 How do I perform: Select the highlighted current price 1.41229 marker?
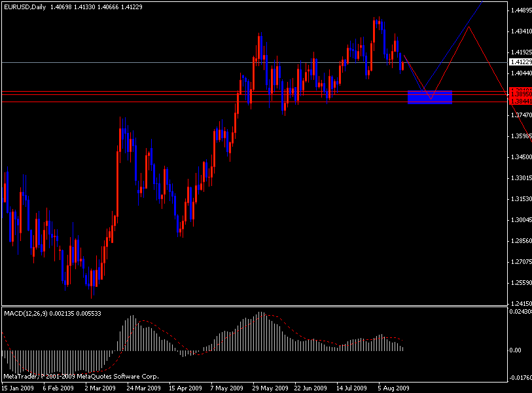[520, 61]
